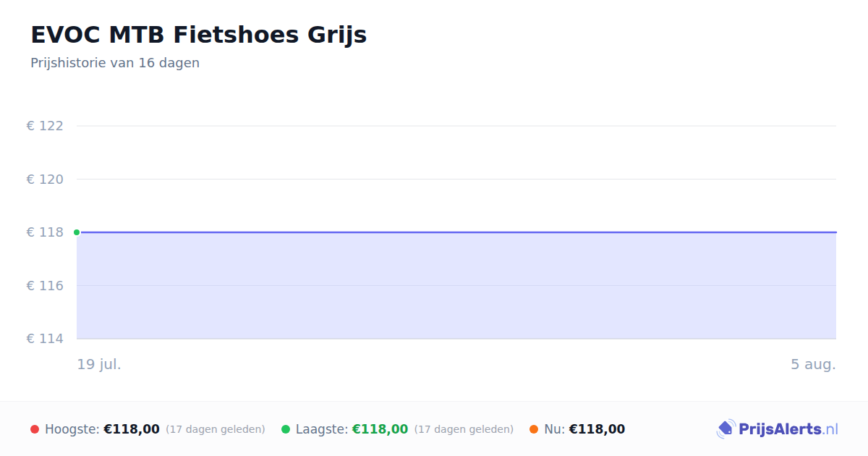
Task: Click the Nu €118,00 current price
Action: (x=597, y=429)
